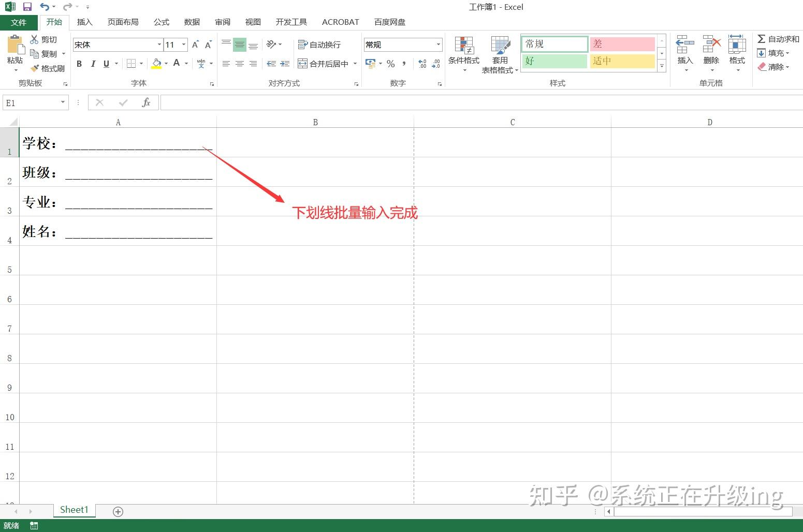803x532 pixels.
Task: Open the Fill (填充) dropdown
Action: click(773, 53)
